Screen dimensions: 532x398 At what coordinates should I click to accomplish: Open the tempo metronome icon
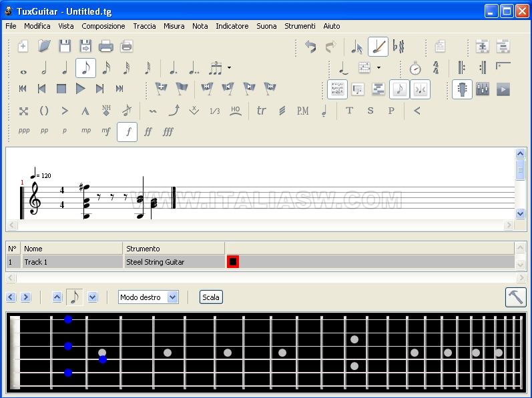click(415, 68)
